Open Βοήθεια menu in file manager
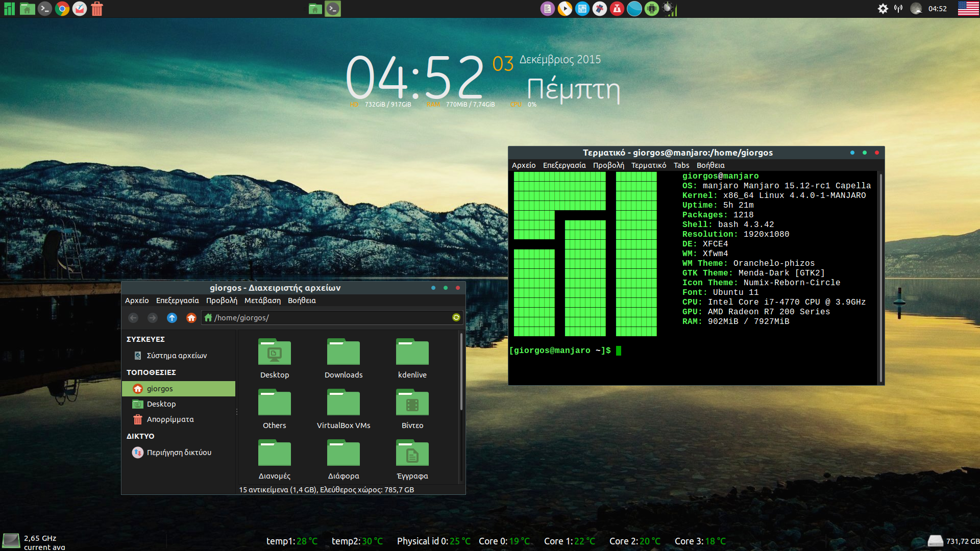Image resolution: width=980 pixels, height=551 pixels. 302,300
